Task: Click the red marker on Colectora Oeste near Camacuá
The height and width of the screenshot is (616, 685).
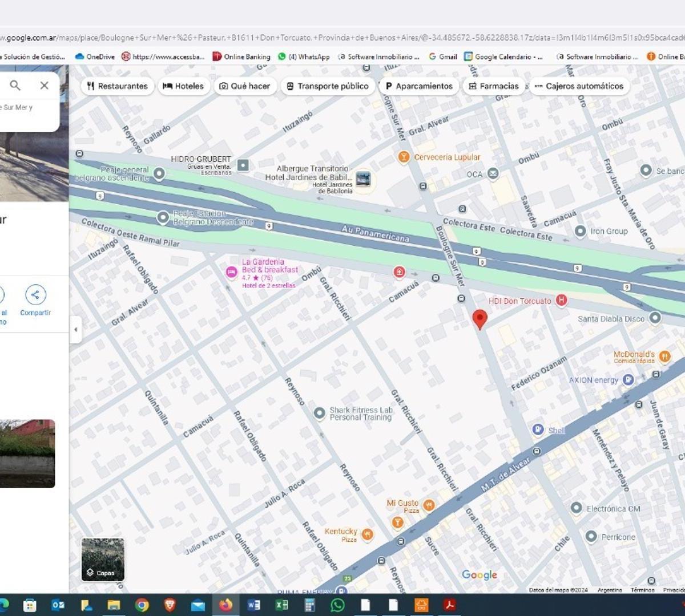Action: (399, 272)
